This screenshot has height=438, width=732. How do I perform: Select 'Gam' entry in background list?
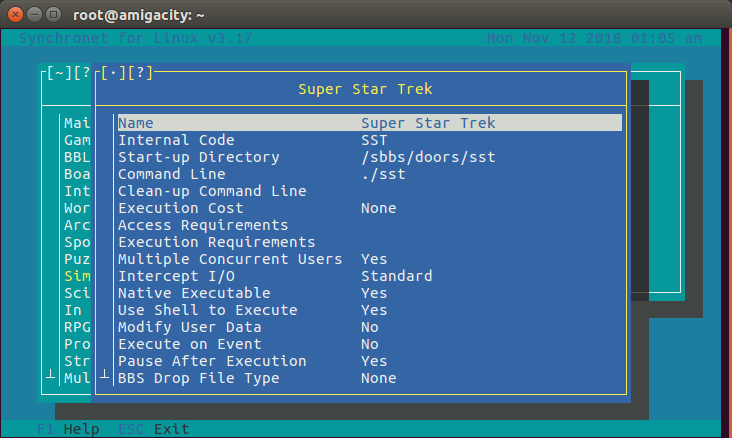click(x=77, y=140)
